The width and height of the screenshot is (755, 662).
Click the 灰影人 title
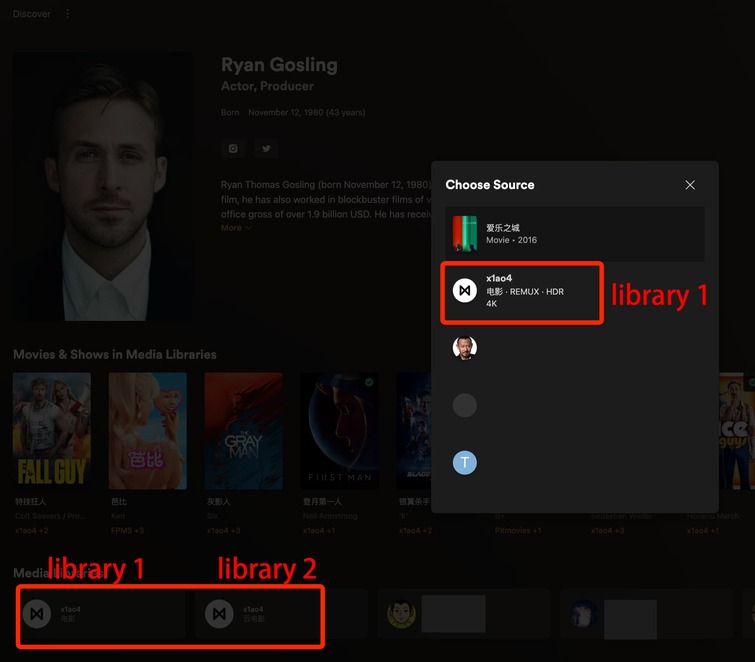pos(219,502)
